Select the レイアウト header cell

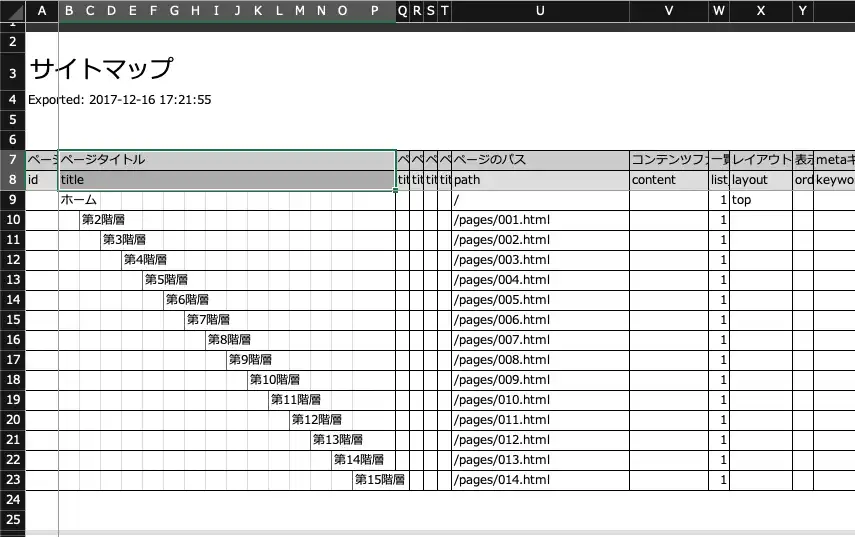click(x=761, y=160)
